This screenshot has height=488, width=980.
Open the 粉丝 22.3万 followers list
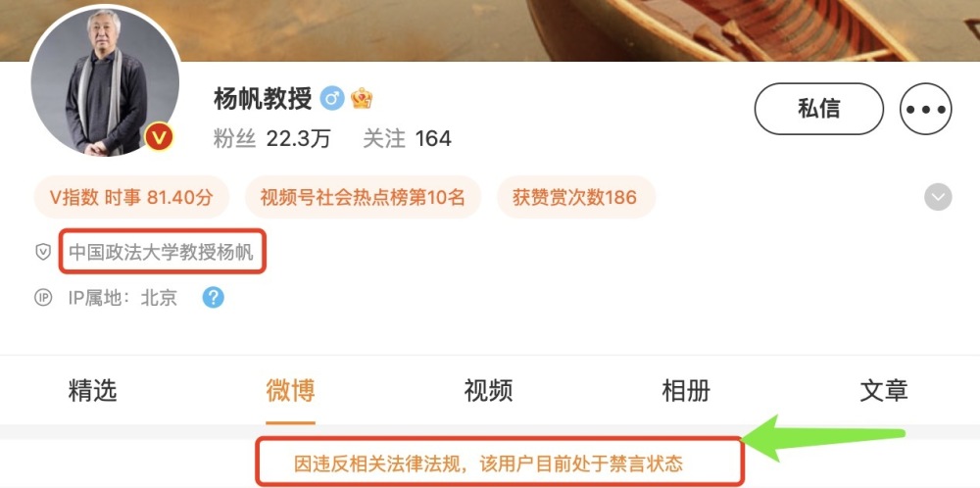[x=271, y=138]
